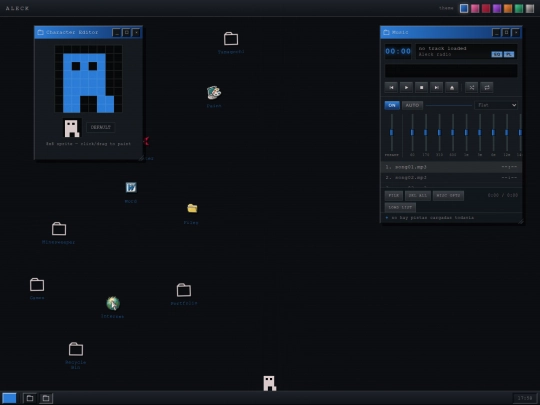The width and height of the screenshot is (540, 405).
Task: Stop playback in Music player
Action: (x=422, y=87)
